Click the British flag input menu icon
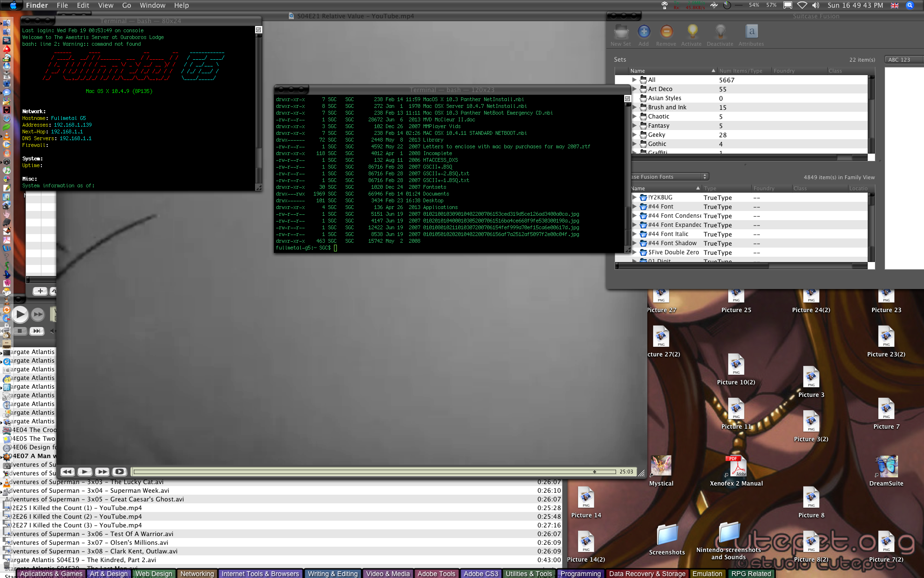The width and height of the screenshot is (924, 578). click(x=895, y=5)
